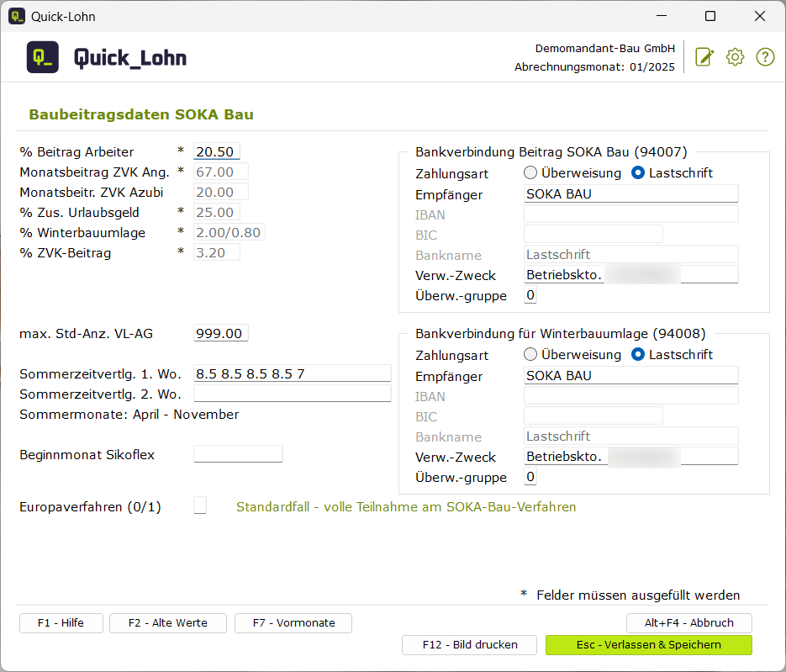The height and width of the screenshot is (672, 786).
Task: Close the Quick-Lohn window
Action: pyautogui.click(x=760, y=16)
